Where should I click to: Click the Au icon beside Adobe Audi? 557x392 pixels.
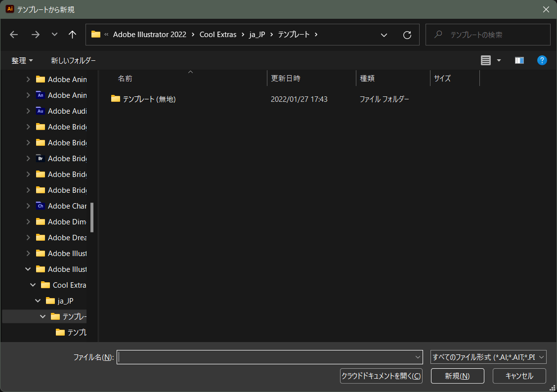pos(41,111)
